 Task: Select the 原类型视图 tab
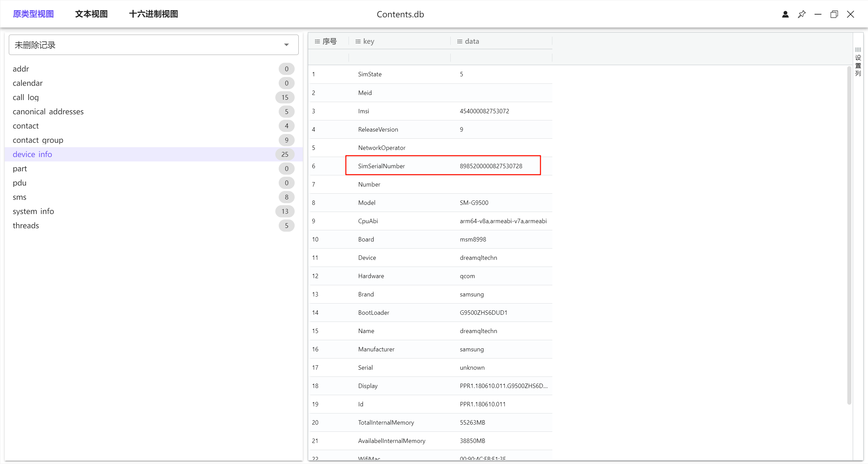click(x=33, y=14)
